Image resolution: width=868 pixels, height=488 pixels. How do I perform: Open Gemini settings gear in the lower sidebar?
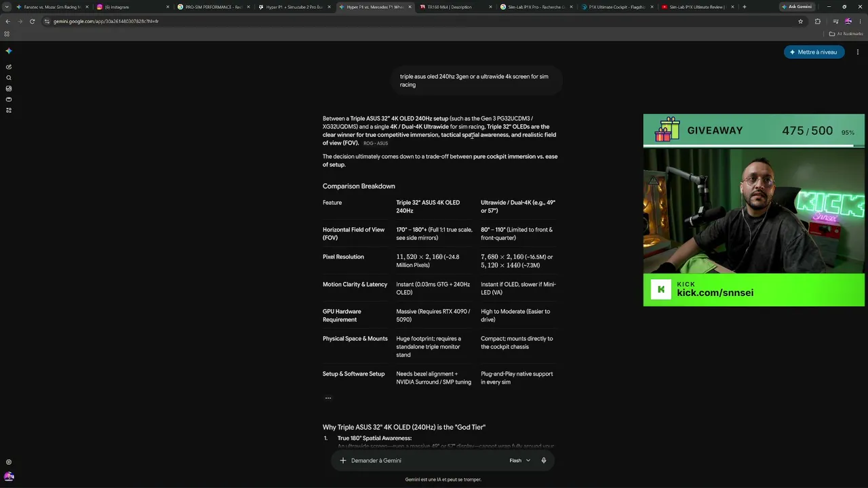(x=9, y=462)
